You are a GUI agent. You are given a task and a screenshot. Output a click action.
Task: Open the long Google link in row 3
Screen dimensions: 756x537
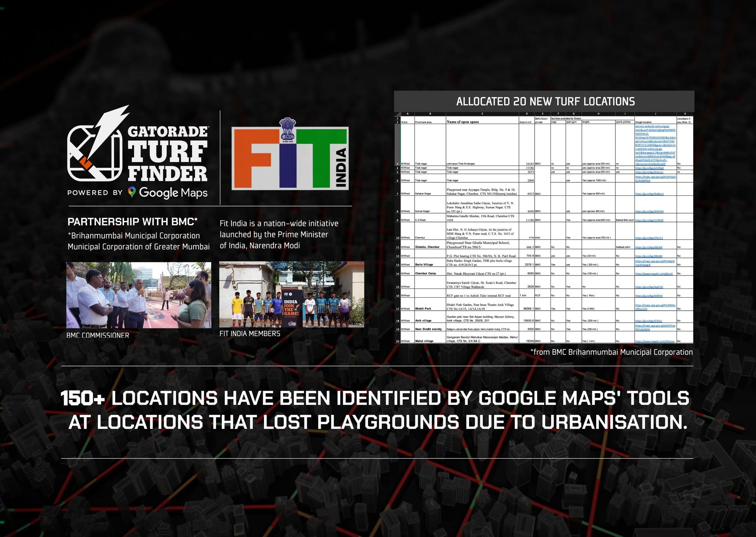click(x=656, y=145)
